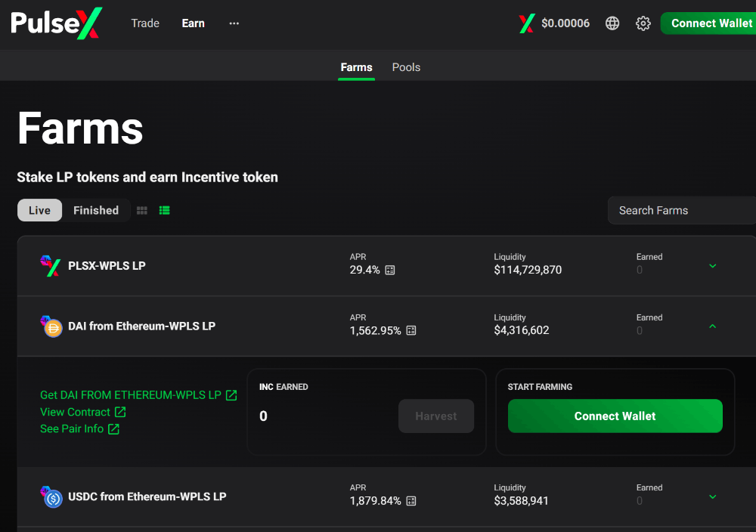The width and height of the screenshot is (756, 532).
Task: Click external link icon beside View Contract
Action: (120, 412)
